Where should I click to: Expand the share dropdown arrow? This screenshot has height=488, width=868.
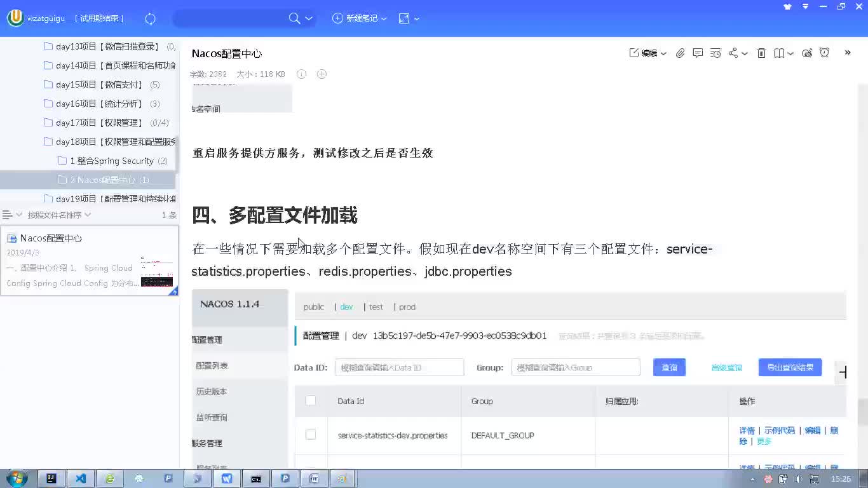point(745,54)
